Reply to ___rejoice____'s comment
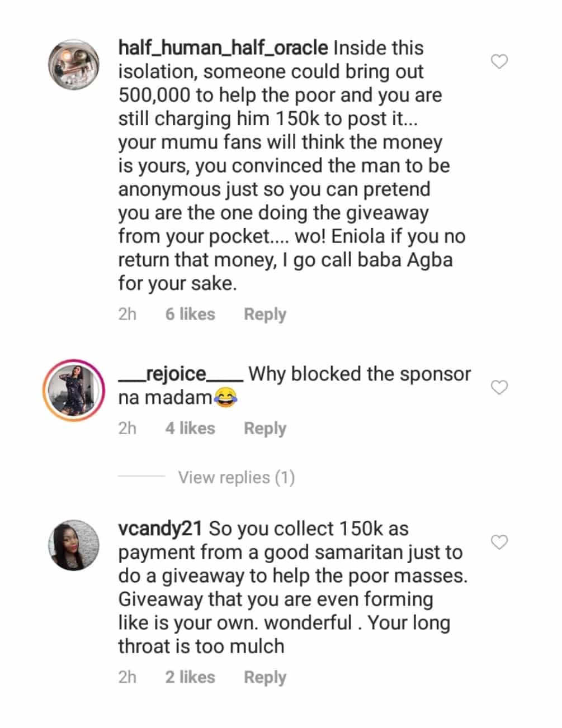Screen dimensions: 562x728 pos(265,429)
